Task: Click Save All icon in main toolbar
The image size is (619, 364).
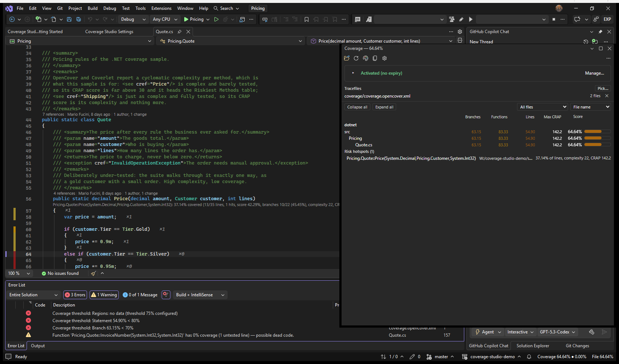Action: pos(78,19)
